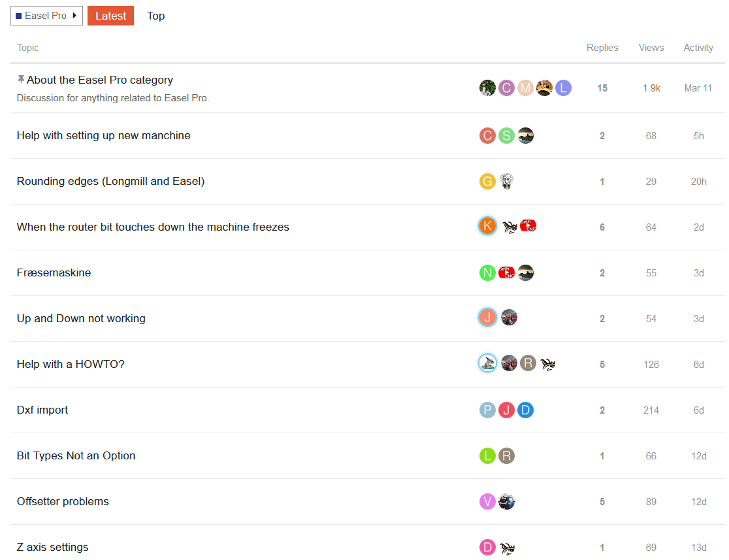Sort topics by Activity column
Image resolution: width=729 pixels, height=560 pixels.
click(698, 48)
